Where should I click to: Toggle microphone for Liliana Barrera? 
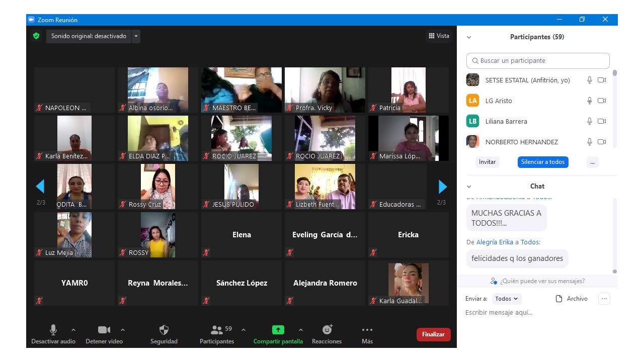tap(590, 121)
